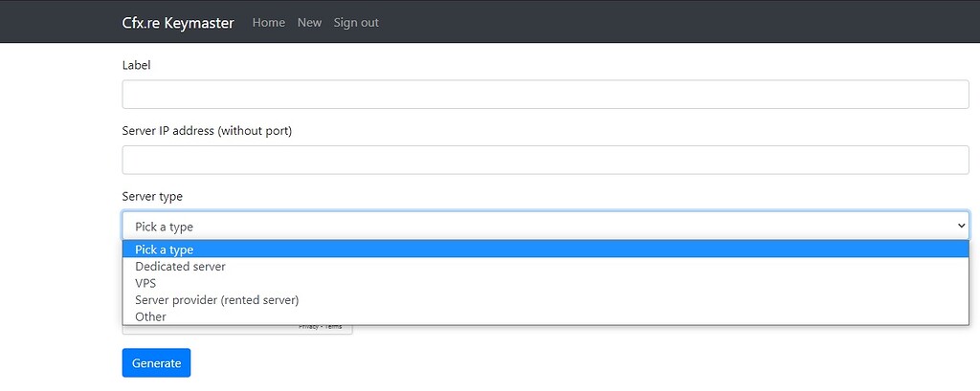This screenshot has width=980, height=391.
Task: Sign out of Keymaster
Action: (x=356, y=22)
